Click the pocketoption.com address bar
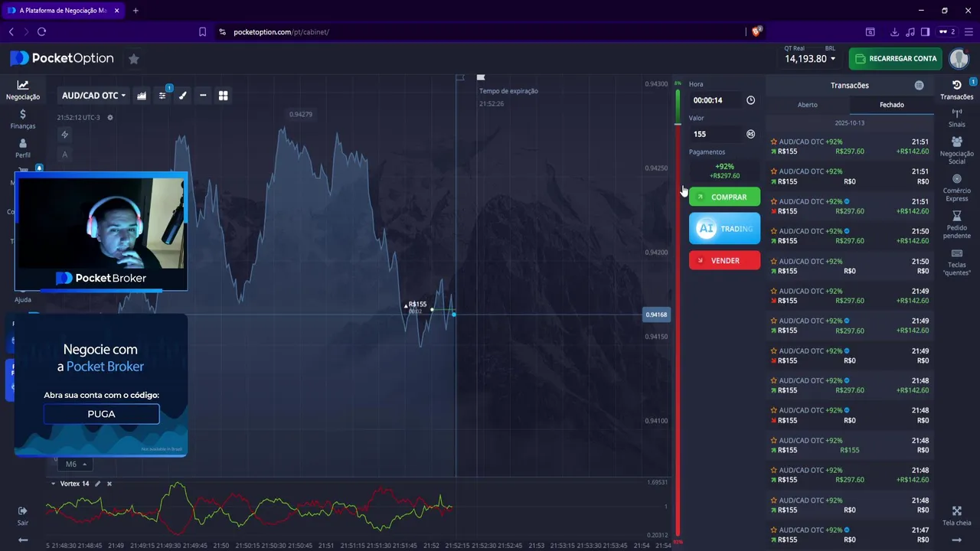Viewport: 980px width, 551px height. (281, 32)
